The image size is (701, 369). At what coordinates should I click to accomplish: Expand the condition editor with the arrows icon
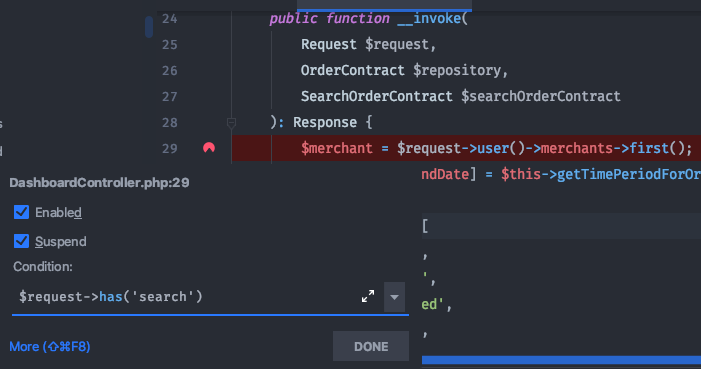coord(368,296)
